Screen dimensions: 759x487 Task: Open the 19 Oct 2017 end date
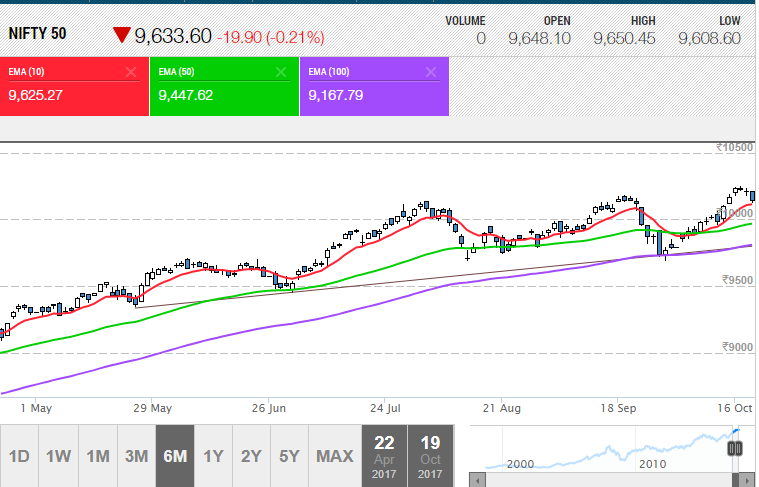[x=430, y=456]
